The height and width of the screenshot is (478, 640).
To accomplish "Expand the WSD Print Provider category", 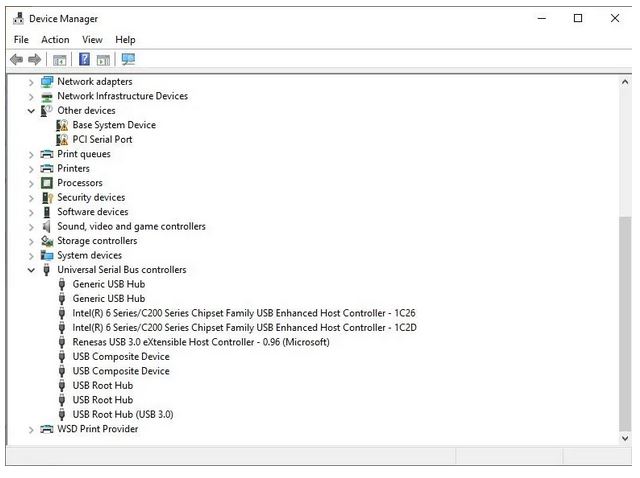I will click(31, 429).
